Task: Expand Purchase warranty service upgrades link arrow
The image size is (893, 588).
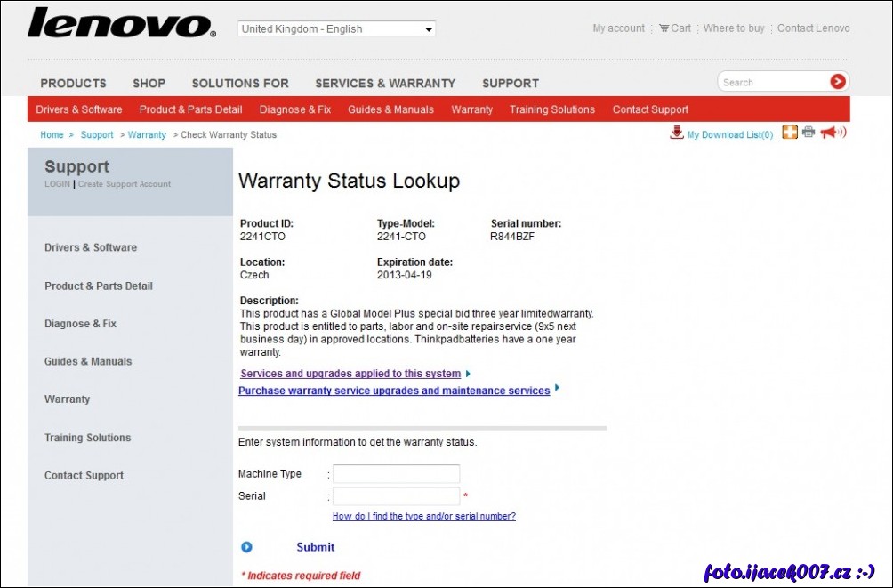Action: (558, 388)
